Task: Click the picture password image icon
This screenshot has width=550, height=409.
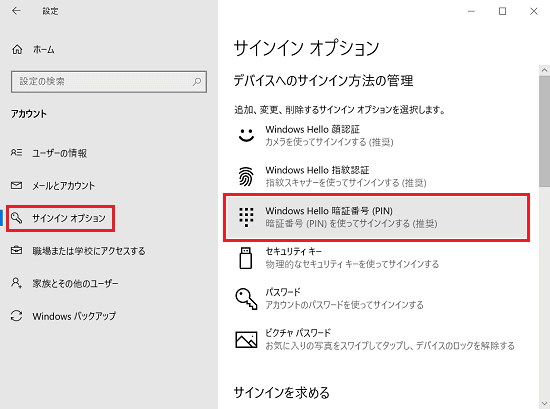Action: [246, 340]
